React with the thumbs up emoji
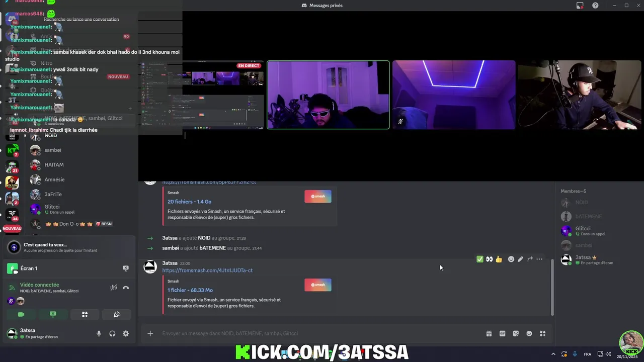Viewport: 644px width, 362px height. [499, 259]
